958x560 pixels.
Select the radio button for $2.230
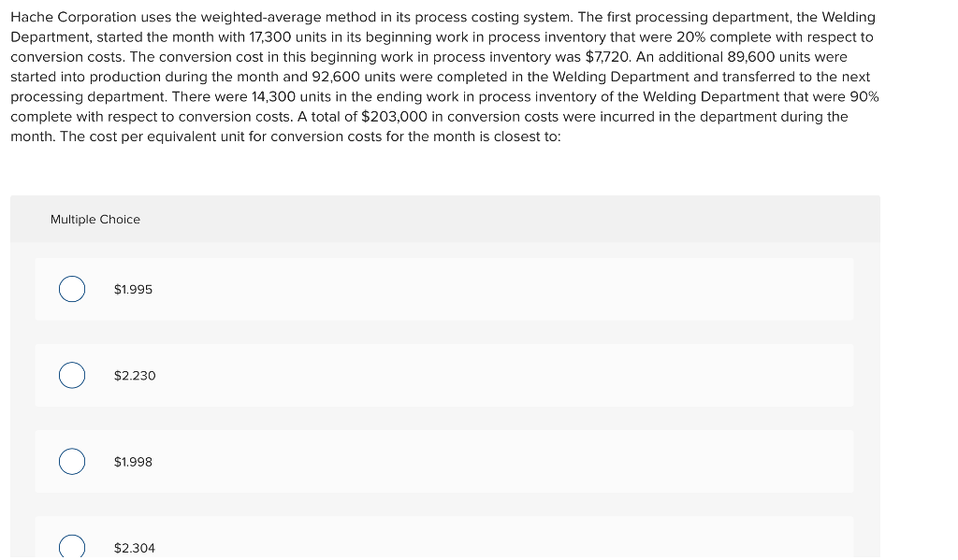(x=72, y=375)
